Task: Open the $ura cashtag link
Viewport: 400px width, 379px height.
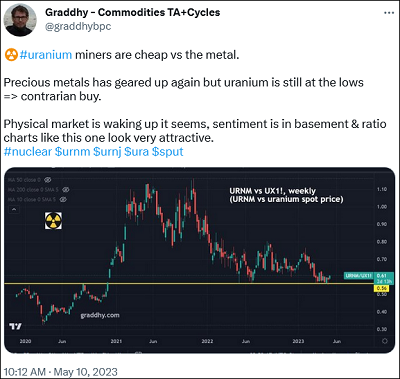Action: [136, 151]
